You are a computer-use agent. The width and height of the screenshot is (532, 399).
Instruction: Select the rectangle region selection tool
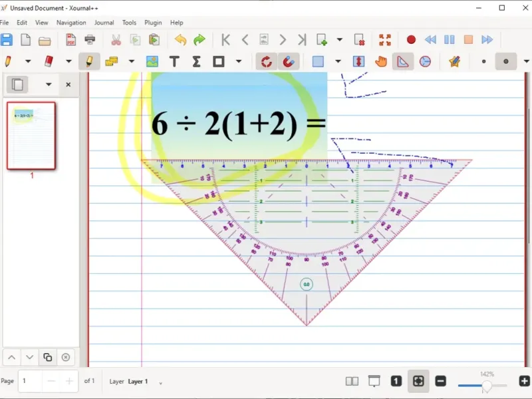point(318,61)
